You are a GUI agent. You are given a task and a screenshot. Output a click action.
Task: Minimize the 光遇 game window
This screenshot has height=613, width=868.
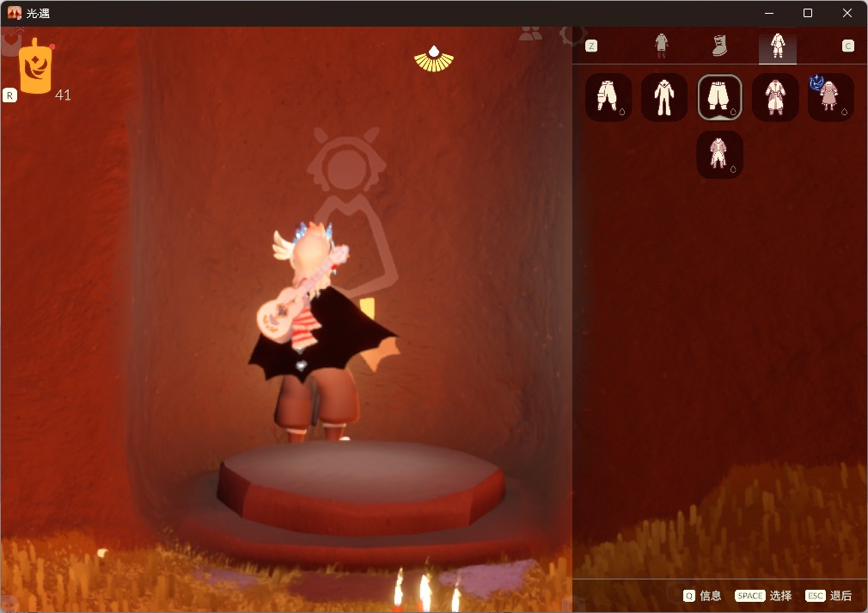[769, 13]
